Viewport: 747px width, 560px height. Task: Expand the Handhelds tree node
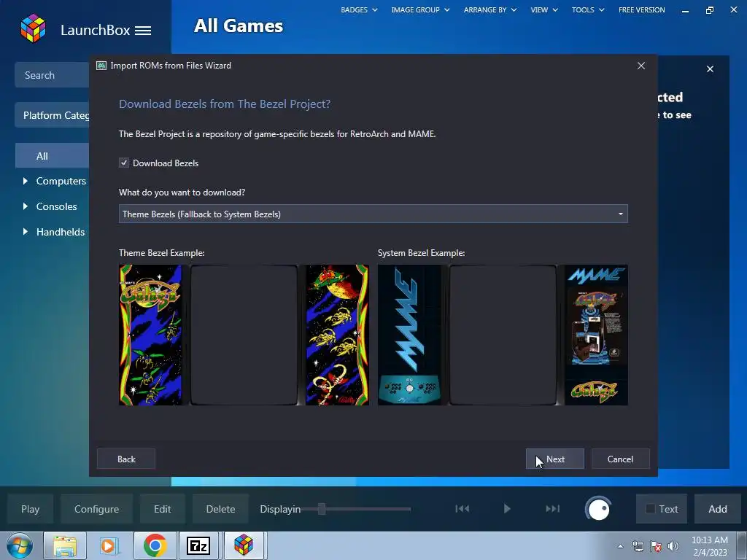(x=26, y=232)
